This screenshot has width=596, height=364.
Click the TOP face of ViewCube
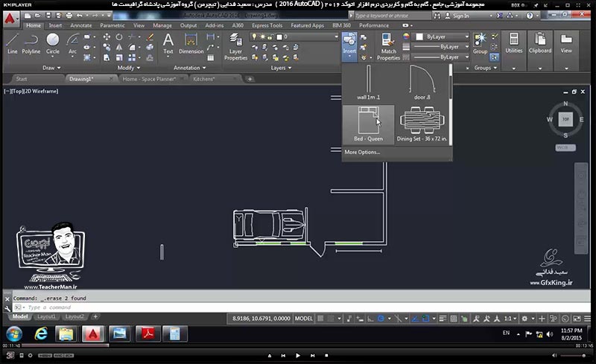tap(565, 119)
